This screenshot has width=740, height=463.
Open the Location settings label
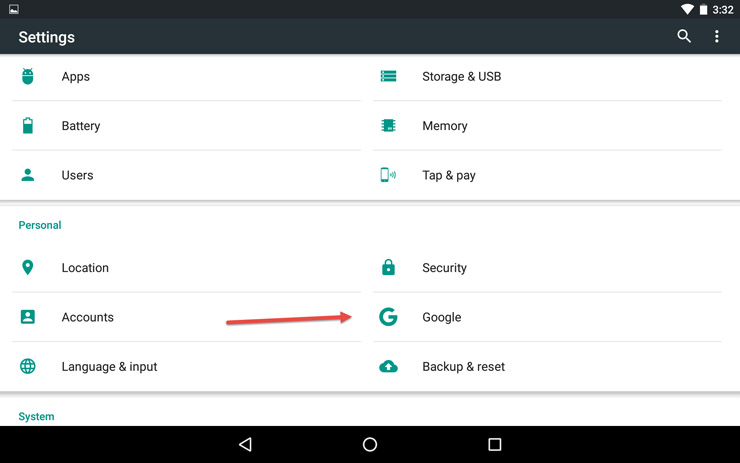(85, 268)
